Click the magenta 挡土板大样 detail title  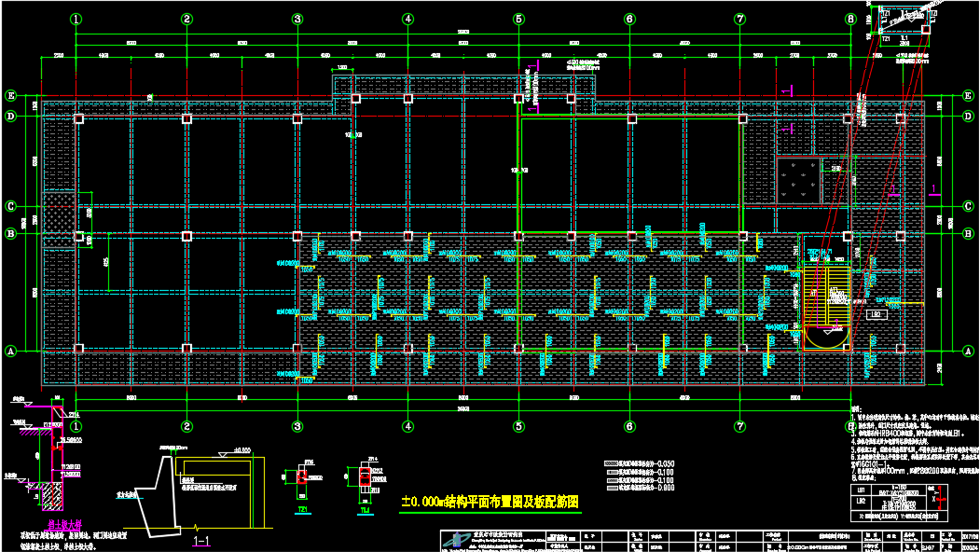[x=65, y=526]
